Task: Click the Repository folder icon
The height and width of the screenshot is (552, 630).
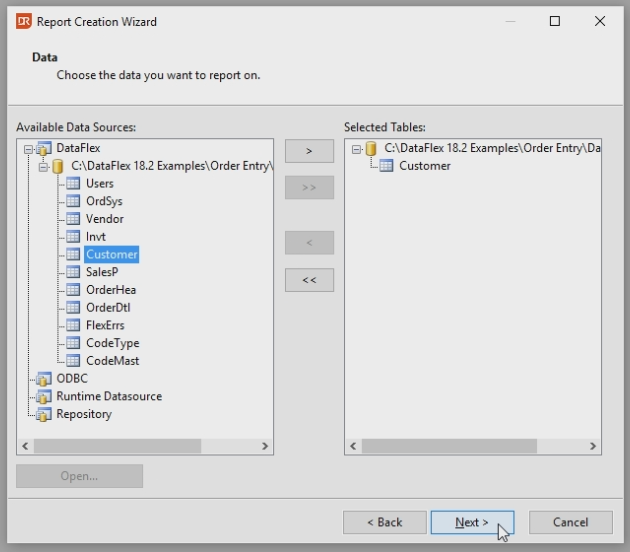Action: [x=43, y=414]
